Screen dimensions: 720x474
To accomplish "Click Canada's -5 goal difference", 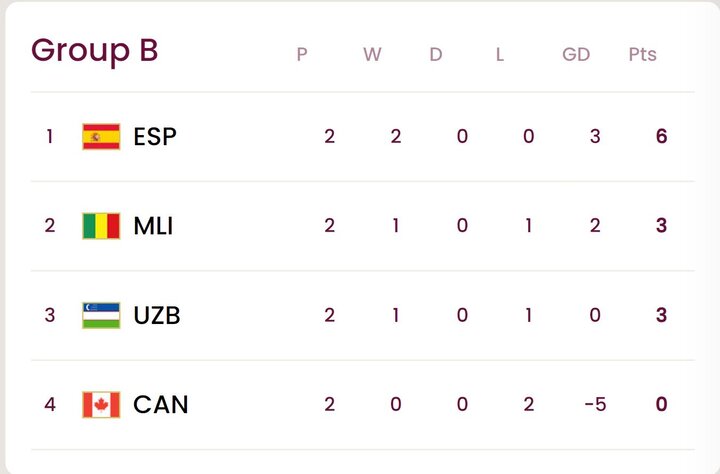I will 594,405.
